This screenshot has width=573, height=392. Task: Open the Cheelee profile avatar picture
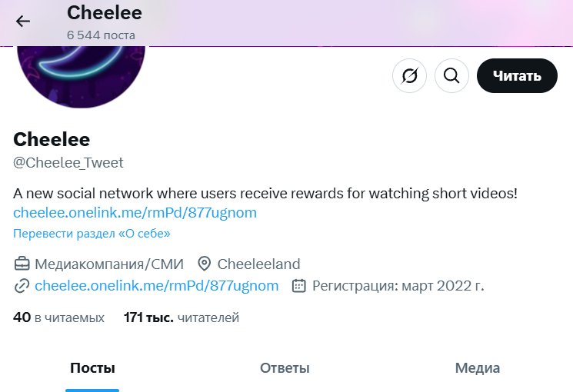pos(81,73)
